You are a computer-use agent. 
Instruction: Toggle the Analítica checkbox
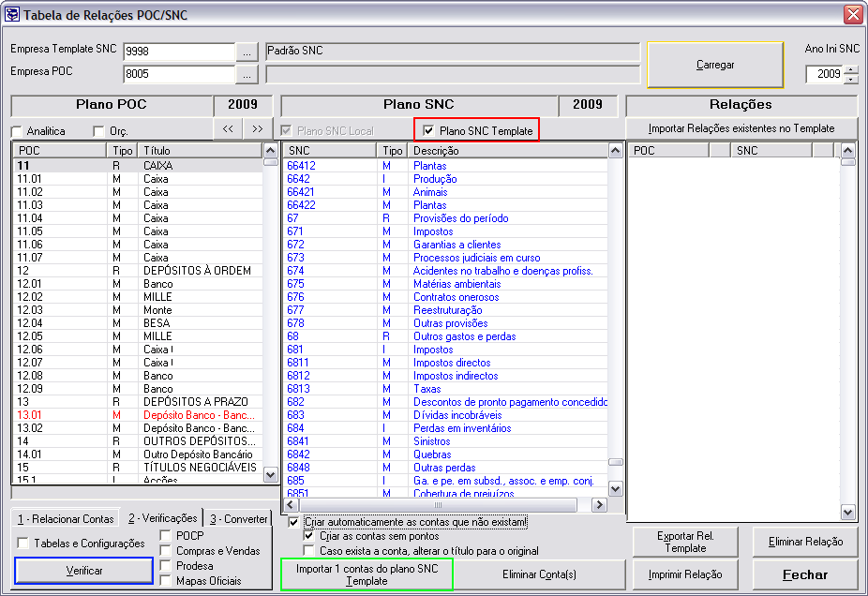(x=17, y=132)
